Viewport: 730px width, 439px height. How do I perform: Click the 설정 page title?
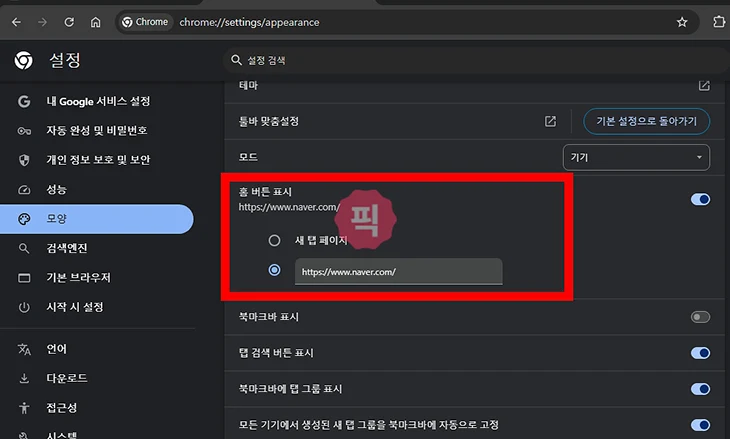click(65, 60)
